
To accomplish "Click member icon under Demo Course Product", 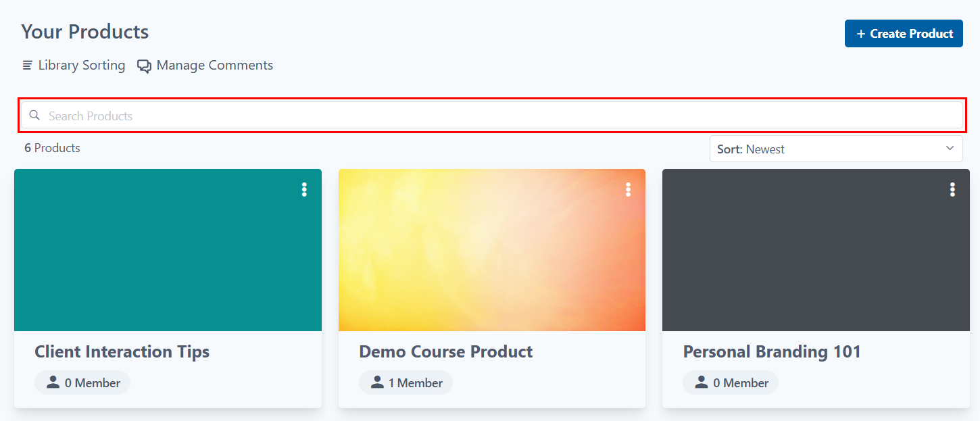I will click(377, 382).
